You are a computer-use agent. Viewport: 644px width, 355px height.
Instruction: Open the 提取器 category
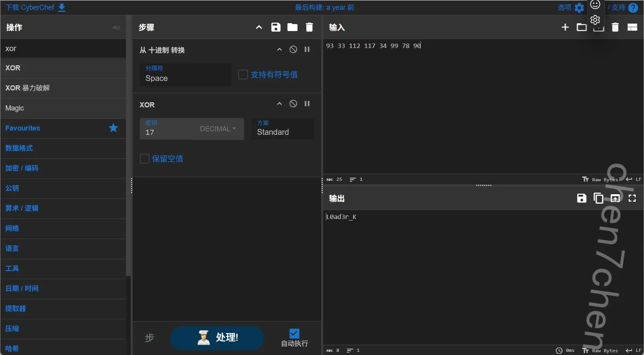(x=63, y=309)
